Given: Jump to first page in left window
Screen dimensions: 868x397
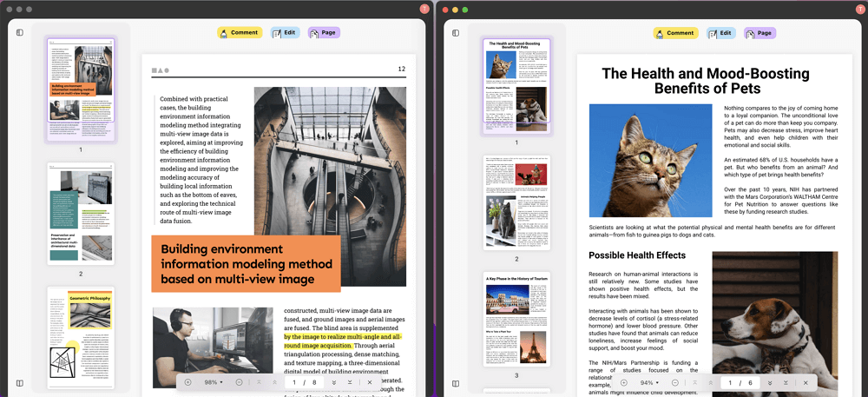Looking at the screenshot, I should tap(259, 382).
